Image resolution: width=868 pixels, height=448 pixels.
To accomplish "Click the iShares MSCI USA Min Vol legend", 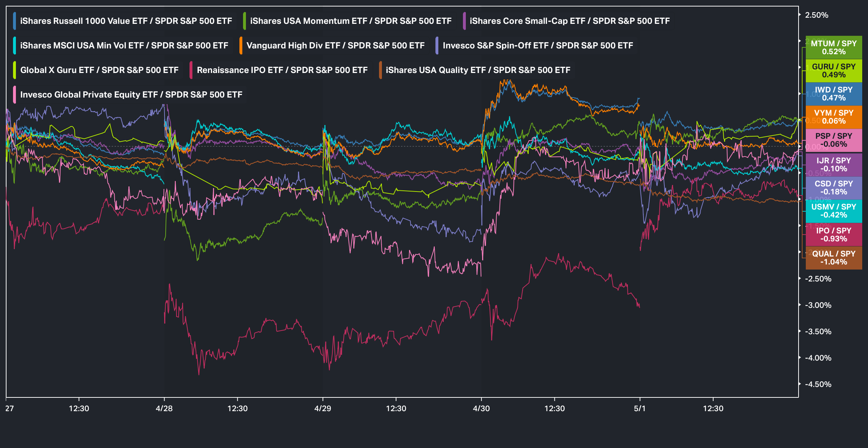I will pyautogui.click(x=121, y=46).
